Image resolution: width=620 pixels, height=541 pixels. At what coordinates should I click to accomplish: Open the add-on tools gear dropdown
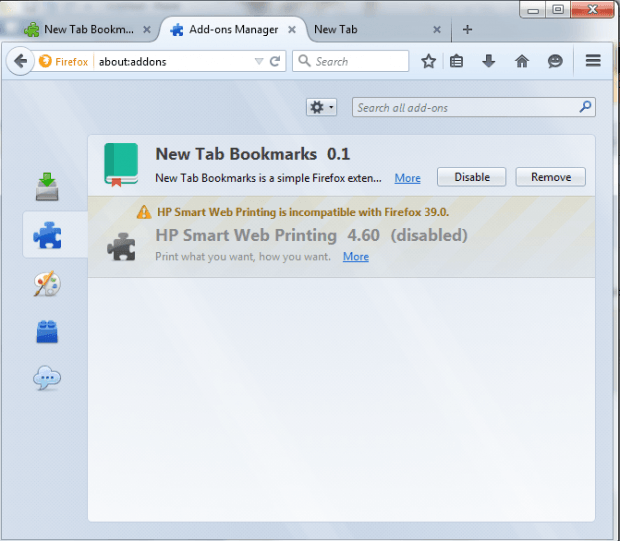point(321,107)
